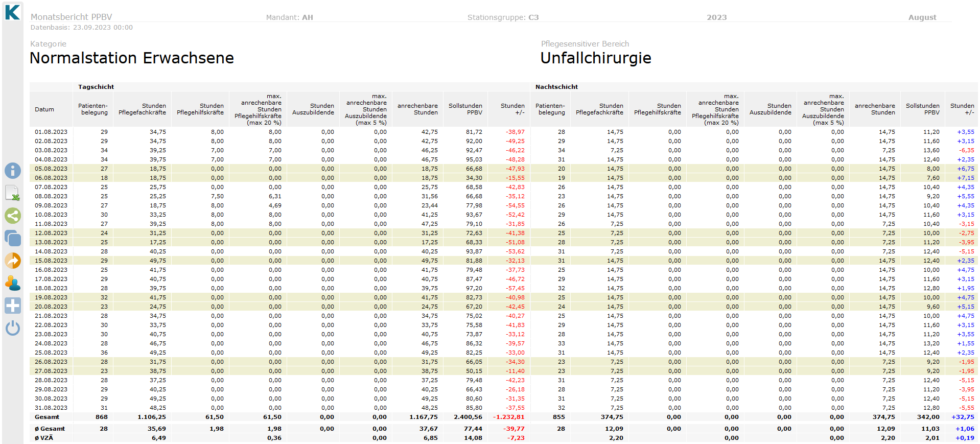Click value -6,35 in 03.08.2023 row
This screenshot has width=980, height=444.
[x=966, y=150]
